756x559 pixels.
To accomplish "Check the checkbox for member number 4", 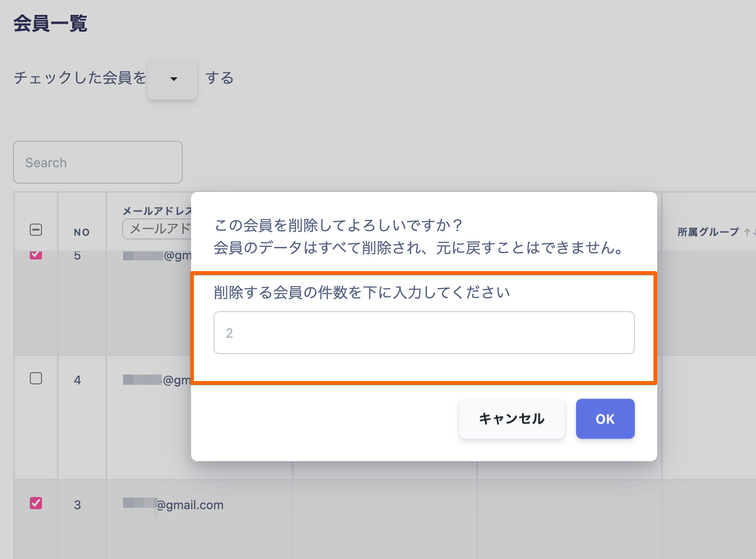I will (36, 378).
